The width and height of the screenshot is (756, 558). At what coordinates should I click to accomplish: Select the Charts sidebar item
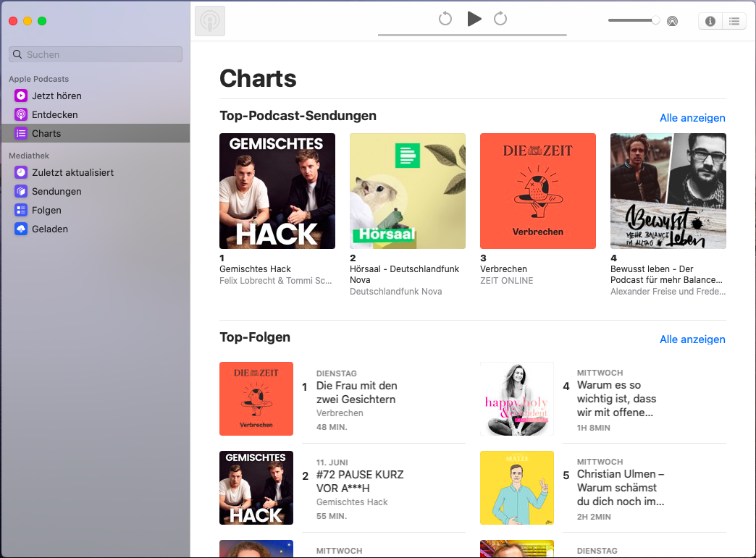pos(46,133)
